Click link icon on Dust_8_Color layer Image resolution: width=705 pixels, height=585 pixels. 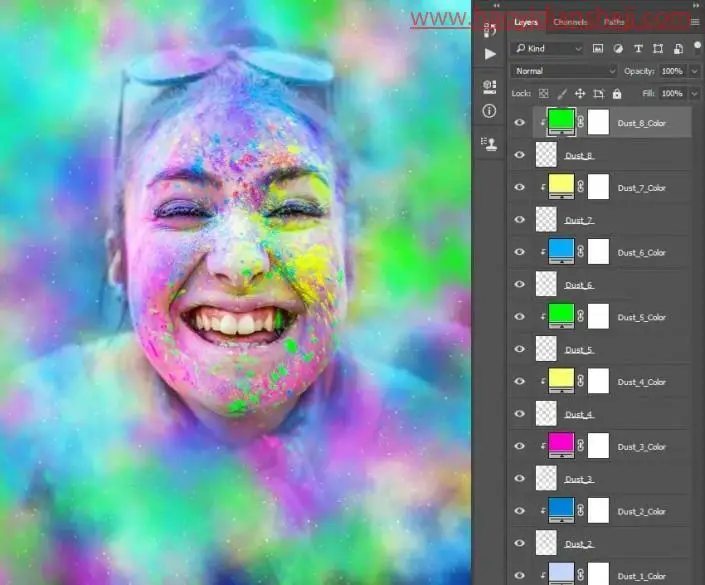(580, 122)
